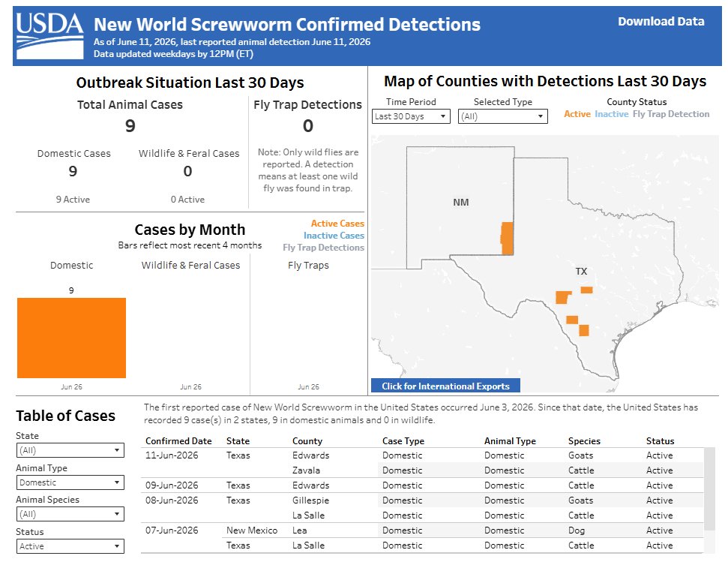Click the Gillespie county cell
Screen dimensions: 728x574
pyautogui.click(x=310, y=500)
